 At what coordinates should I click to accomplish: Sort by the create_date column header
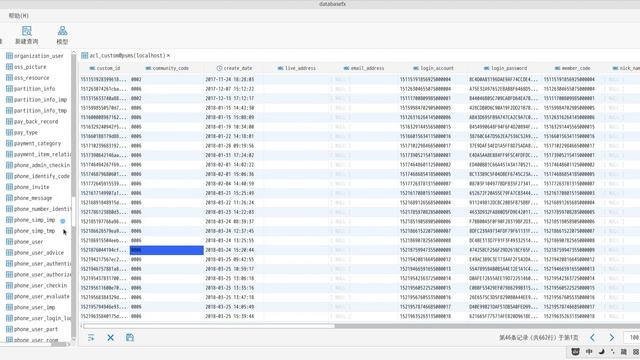235,68
